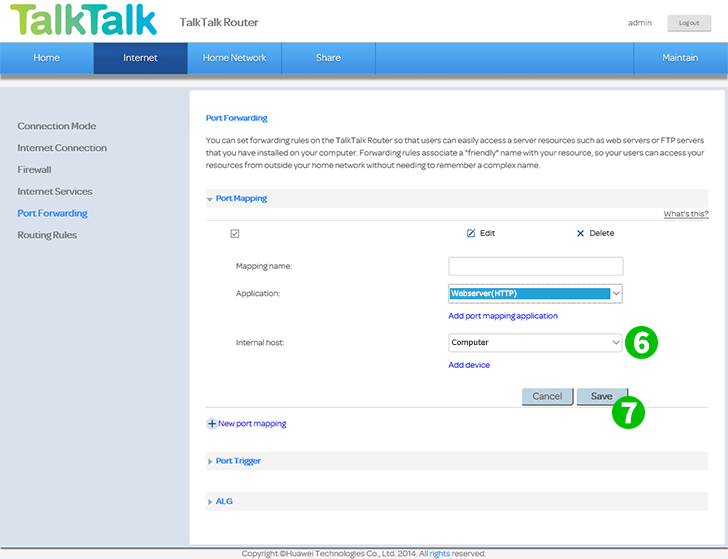Open the Maintain tab
This screenshot has height=559, width=728.
coord(680,58)
